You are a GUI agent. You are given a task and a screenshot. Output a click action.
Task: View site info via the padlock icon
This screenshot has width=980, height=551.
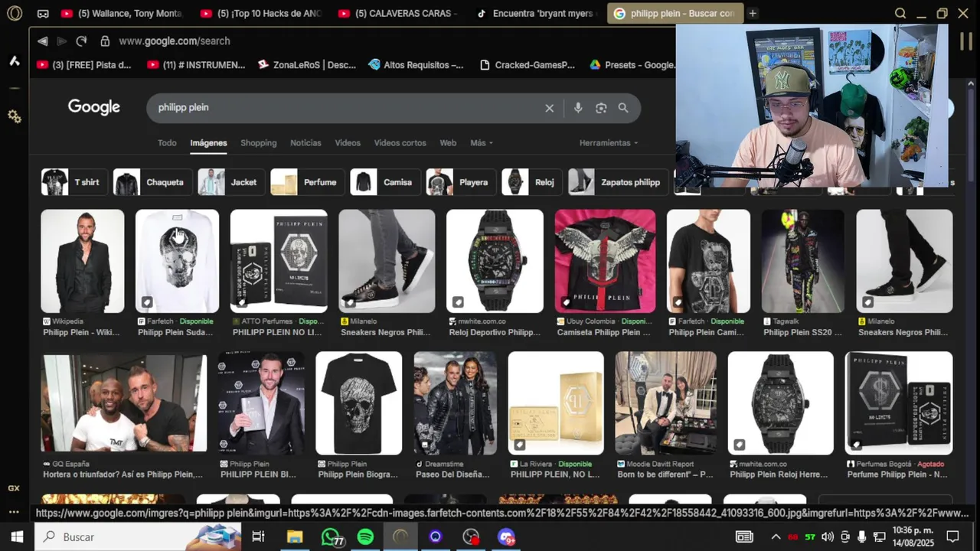105,41
